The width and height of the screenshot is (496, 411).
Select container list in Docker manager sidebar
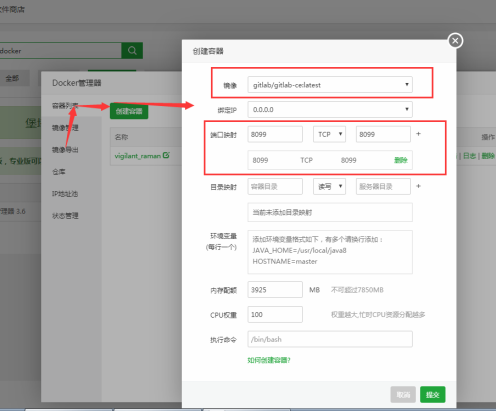click(65, 106)
